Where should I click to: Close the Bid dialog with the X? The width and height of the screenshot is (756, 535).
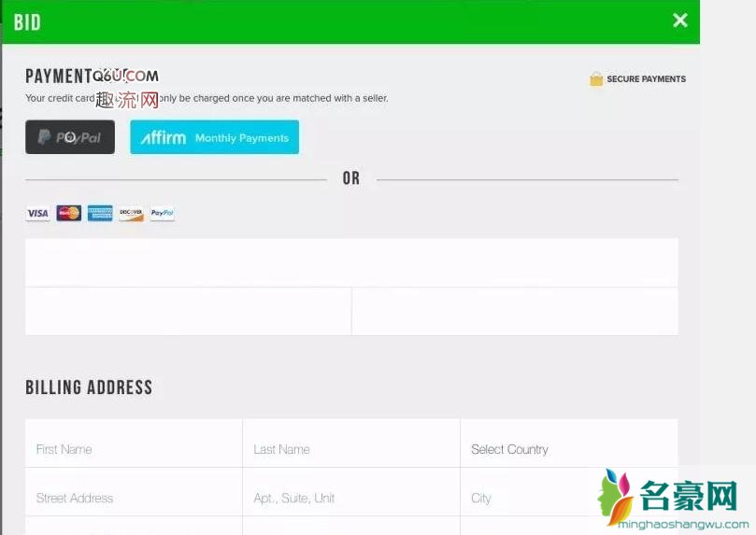tap(680, 21)
